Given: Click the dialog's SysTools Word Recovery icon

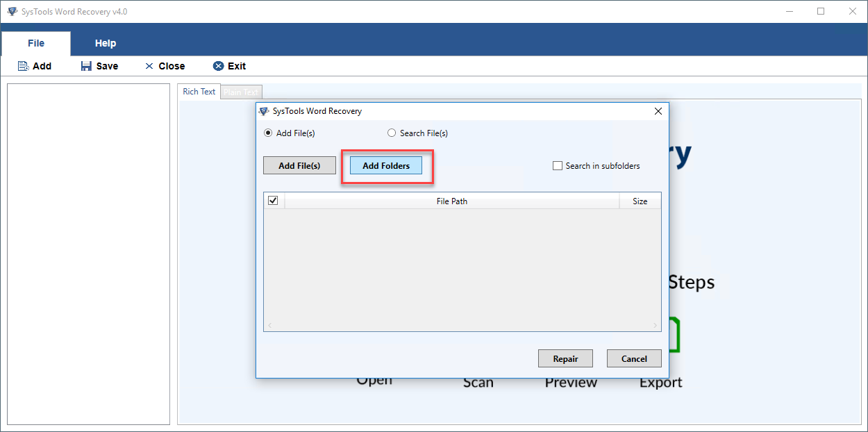Looking at the screenshot, I should coord(264,111).
